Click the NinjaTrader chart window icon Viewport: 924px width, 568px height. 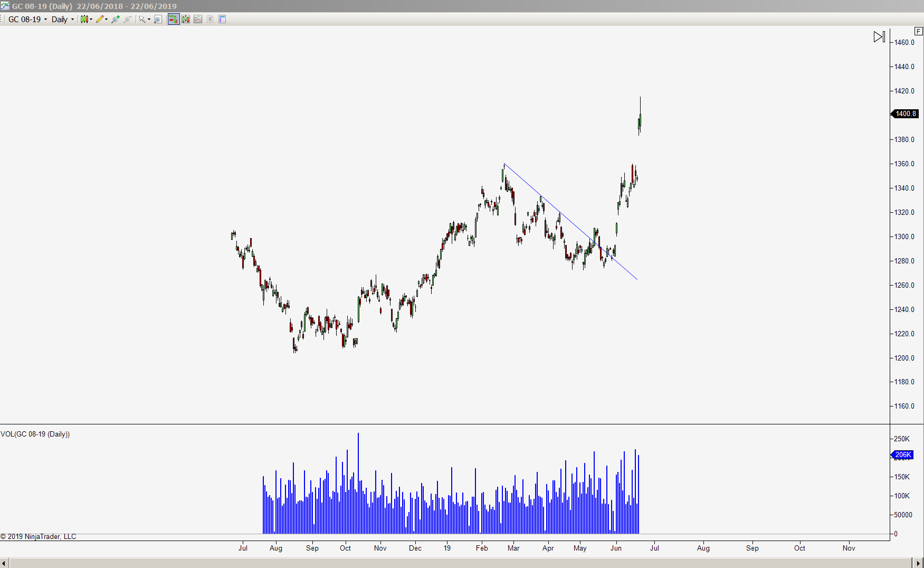click(x=5, y=6)
